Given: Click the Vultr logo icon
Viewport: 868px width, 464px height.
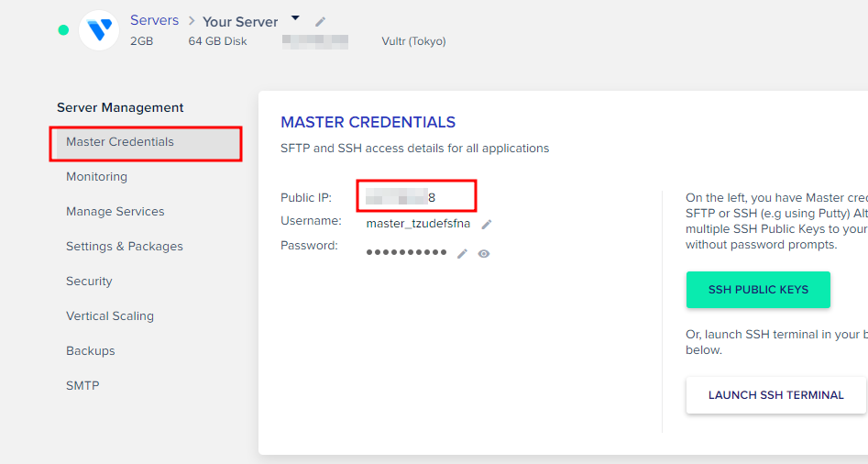Looking at the screenshot, I should tap(99, 30).
